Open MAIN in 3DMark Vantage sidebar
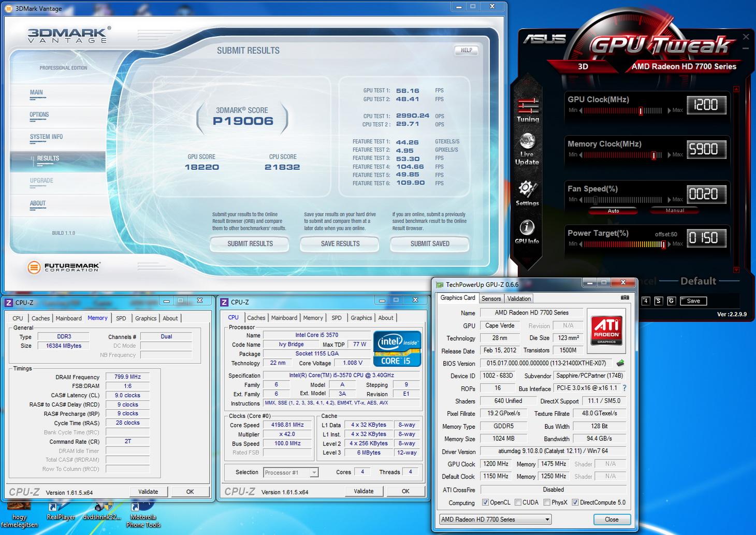Screen dimensions: 756x535 tap(36, 93)
